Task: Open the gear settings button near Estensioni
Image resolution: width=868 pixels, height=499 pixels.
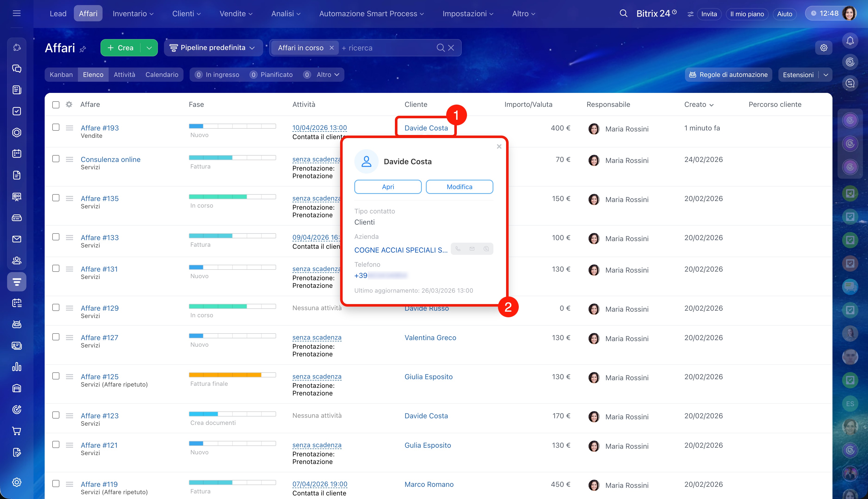Action: 824,48
